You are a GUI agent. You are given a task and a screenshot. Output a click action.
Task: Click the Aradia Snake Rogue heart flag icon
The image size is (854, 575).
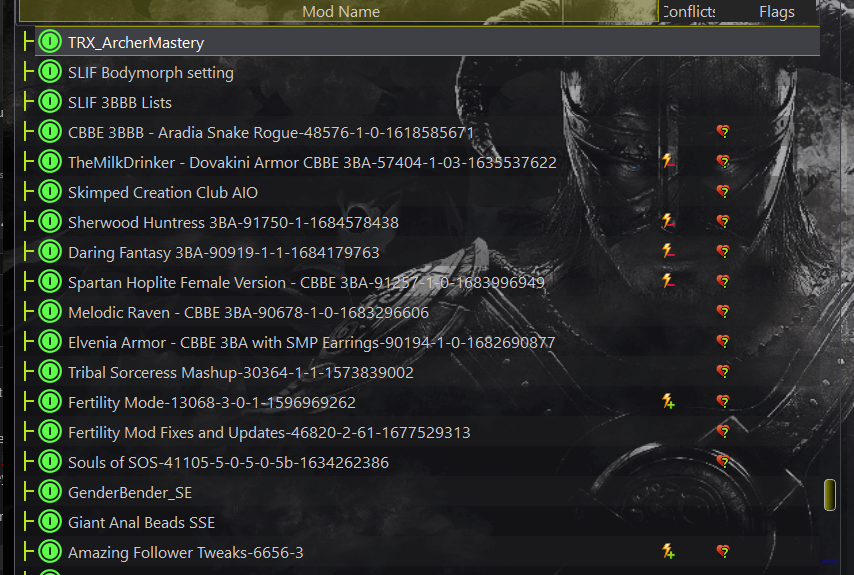723,131
